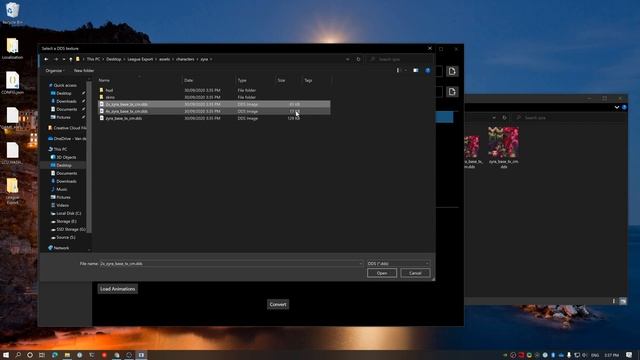
Task: Select Videos under This PC
Action: (x=62, y=205)
